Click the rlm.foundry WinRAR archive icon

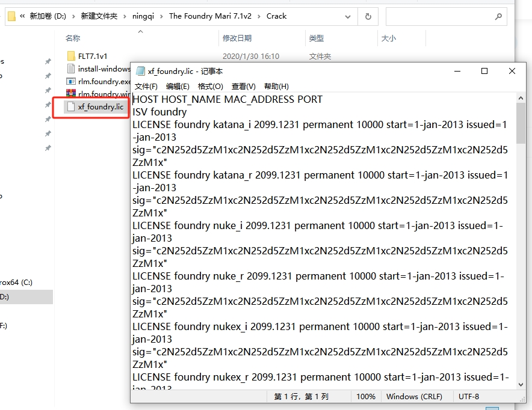71,94
